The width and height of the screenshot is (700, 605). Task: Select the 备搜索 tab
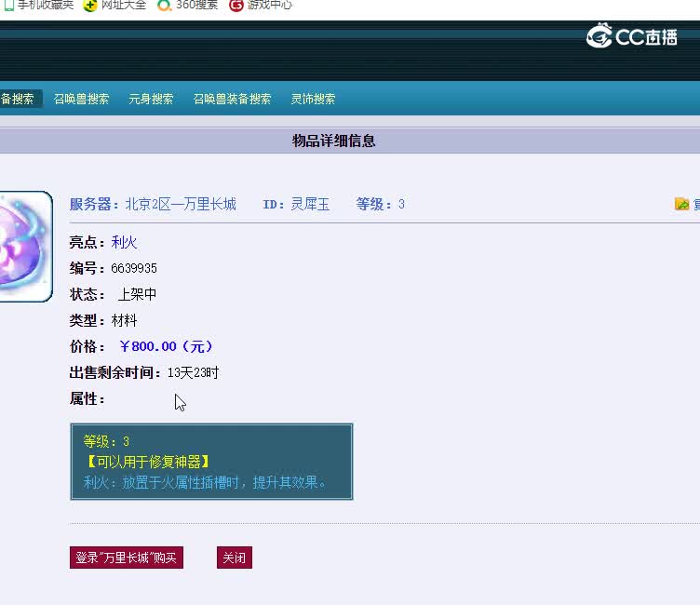20,99
